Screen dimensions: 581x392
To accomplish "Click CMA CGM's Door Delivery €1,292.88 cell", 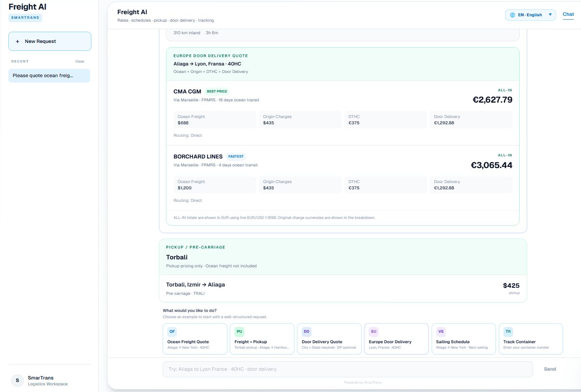I will click(x=471, y=120).
